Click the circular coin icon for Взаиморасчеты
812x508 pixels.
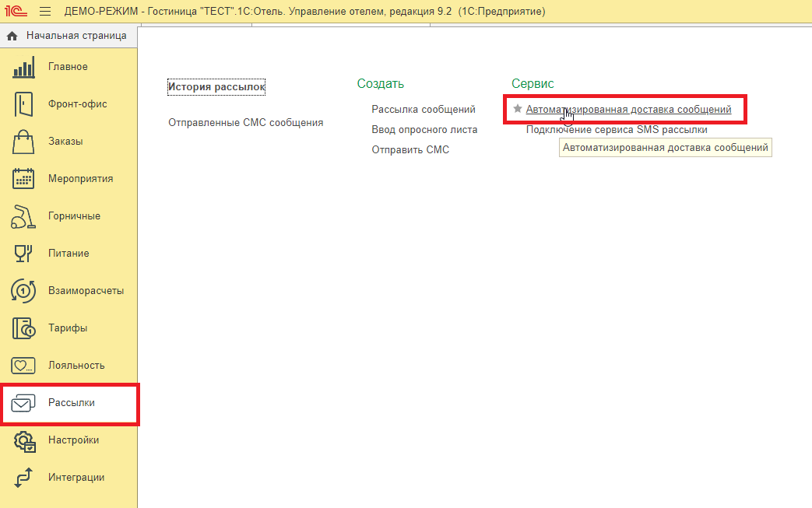[x=23, y=291]
